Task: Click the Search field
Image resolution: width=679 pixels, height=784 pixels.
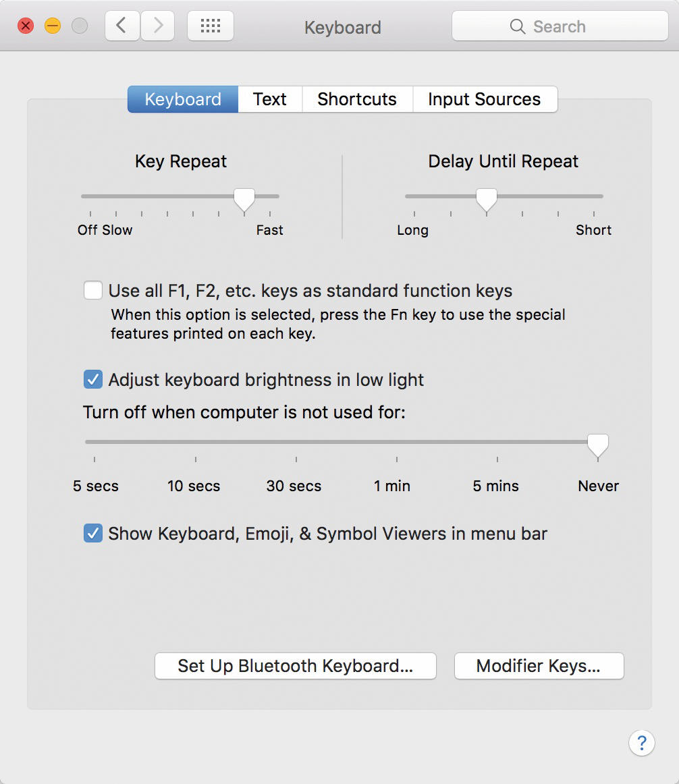Action: pyautogui.click(x=560, y=26)
